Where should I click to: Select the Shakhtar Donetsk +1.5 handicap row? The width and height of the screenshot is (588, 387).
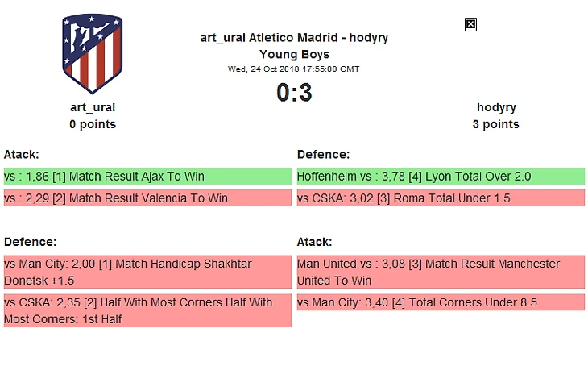(x=147, y=272)
